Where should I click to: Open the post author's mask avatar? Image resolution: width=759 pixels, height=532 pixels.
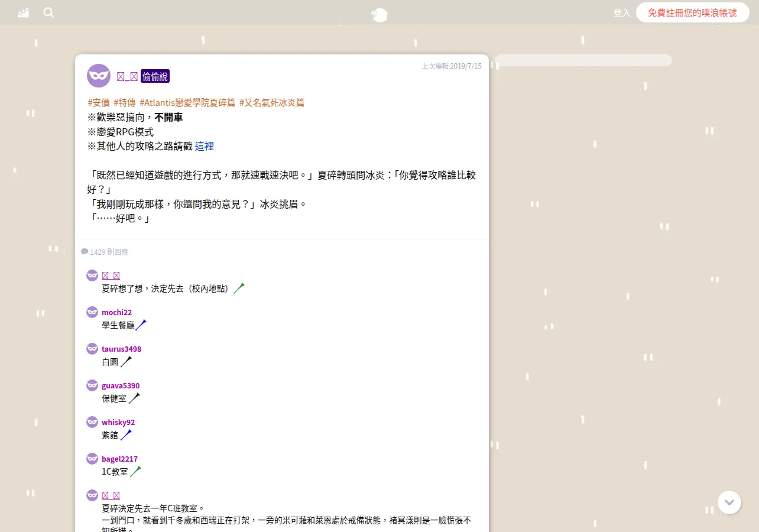[99, 76]
